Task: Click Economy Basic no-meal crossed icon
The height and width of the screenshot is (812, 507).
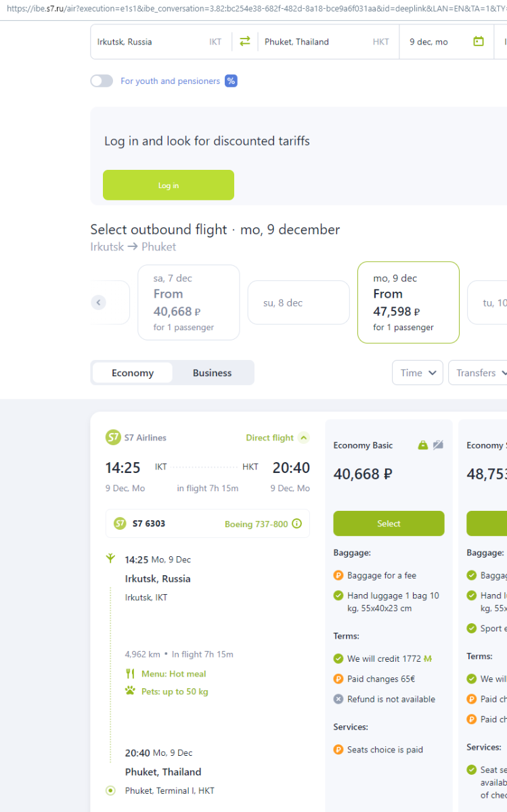Action: pos(438,445)
